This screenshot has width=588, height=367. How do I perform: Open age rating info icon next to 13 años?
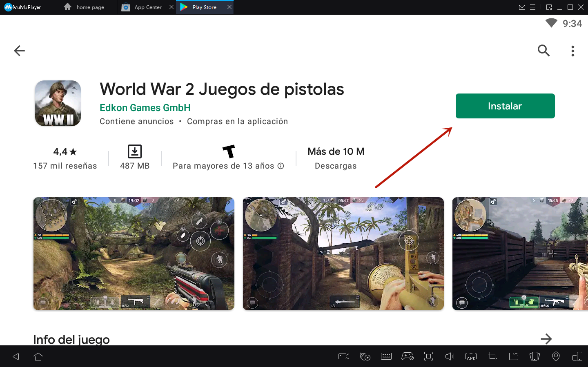[x=281, y=166]
